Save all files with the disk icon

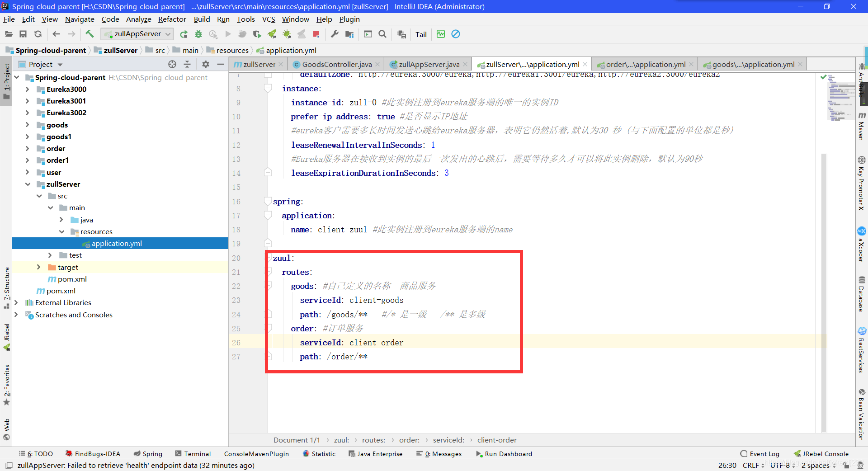[23, 34]
